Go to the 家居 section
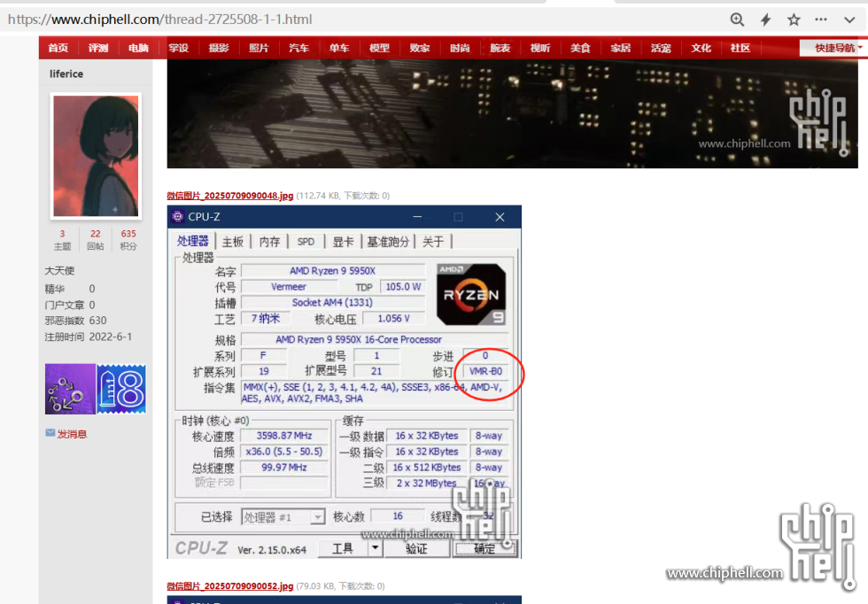Image resolution: width=868 pixels, height=604 pixels. click(x=620, y=48)
